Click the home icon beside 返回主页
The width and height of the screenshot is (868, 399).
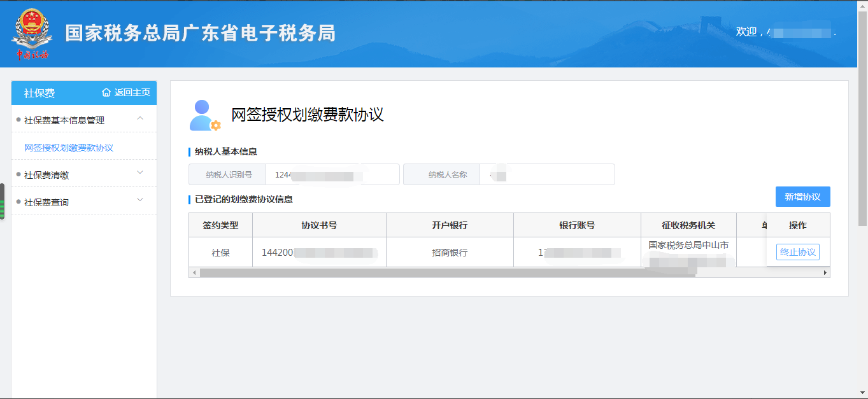106,93
